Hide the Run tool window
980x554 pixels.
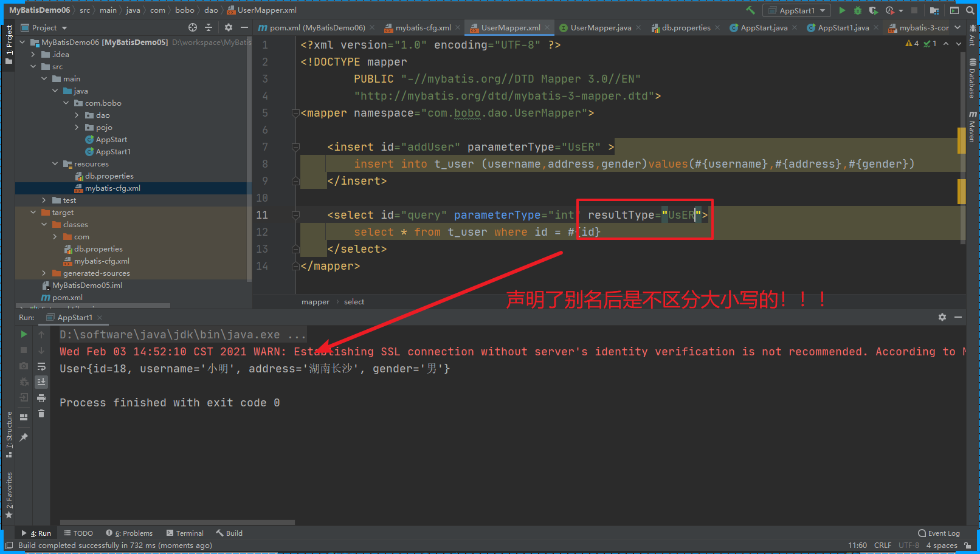pos(958,317)
